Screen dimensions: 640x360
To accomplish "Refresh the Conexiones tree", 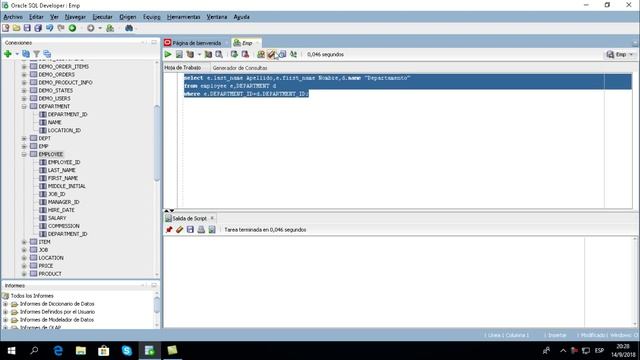I will 26,54.
